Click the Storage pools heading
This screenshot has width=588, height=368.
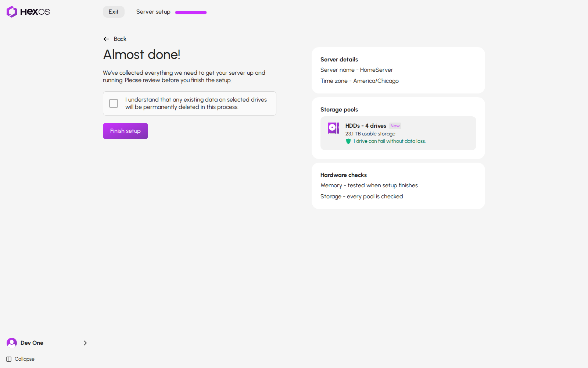[339, 110]
